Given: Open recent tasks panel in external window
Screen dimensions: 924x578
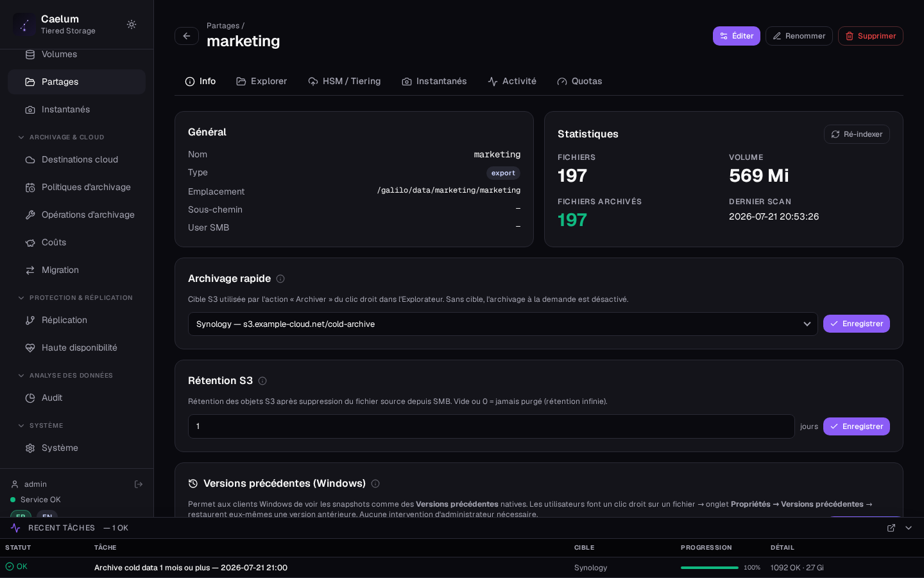Looking at the screenshot, I should point(891,528).
